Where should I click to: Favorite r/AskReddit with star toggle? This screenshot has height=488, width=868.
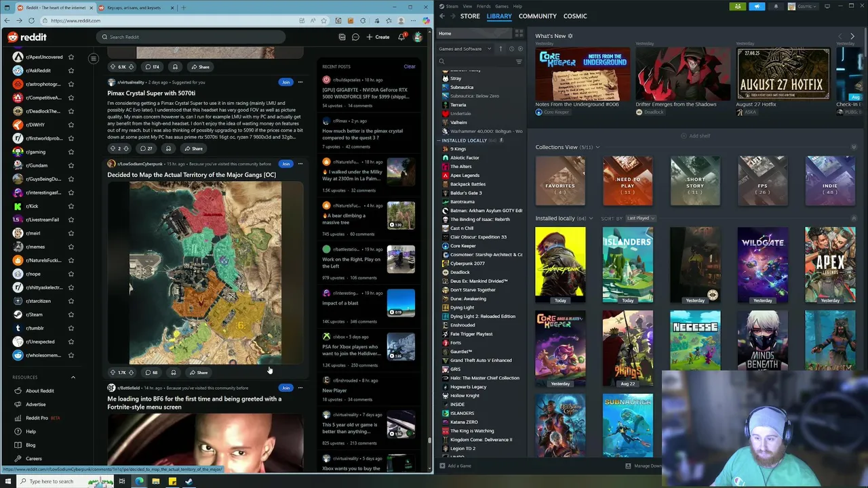(x=71, y=70)
